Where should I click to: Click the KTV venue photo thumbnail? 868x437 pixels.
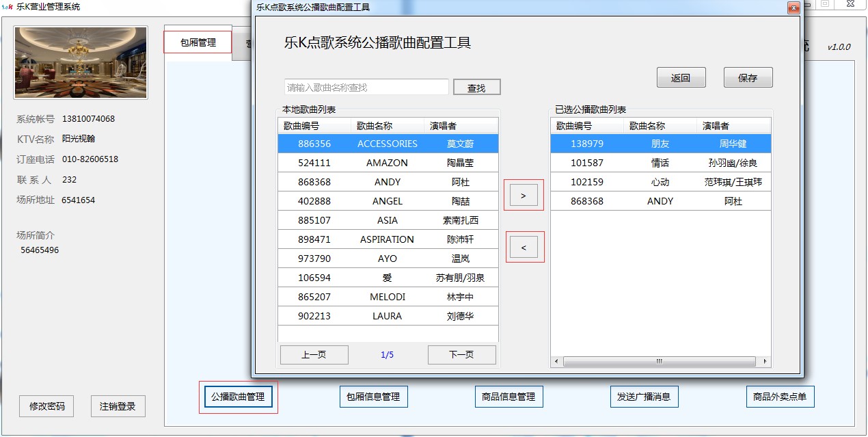(x=81, y=63)
